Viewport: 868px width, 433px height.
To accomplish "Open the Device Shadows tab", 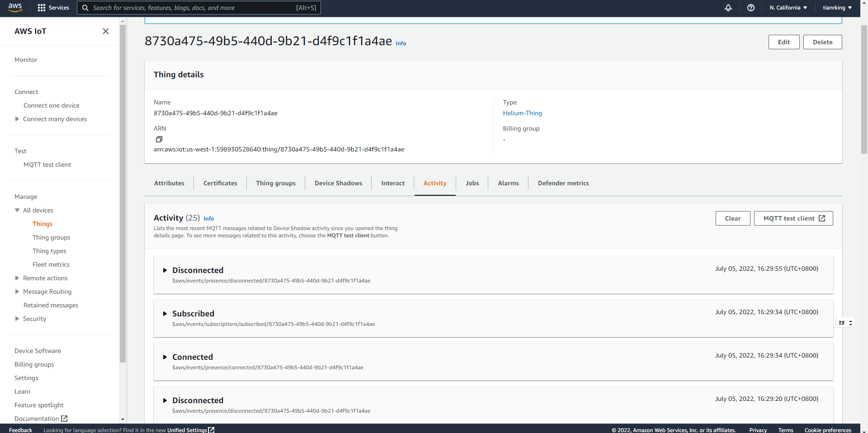I will point(338,183).
